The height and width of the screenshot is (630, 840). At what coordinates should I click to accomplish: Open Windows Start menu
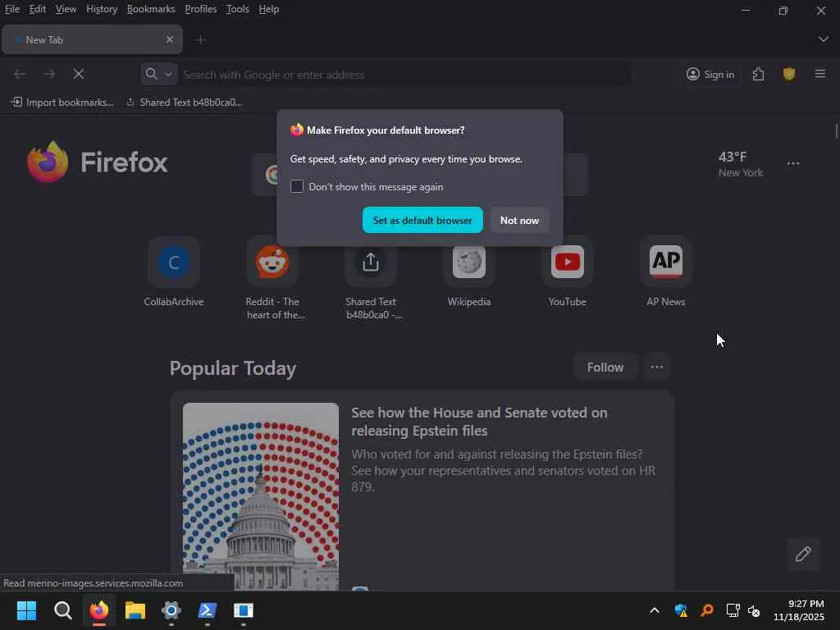click(x=26, y=610)
